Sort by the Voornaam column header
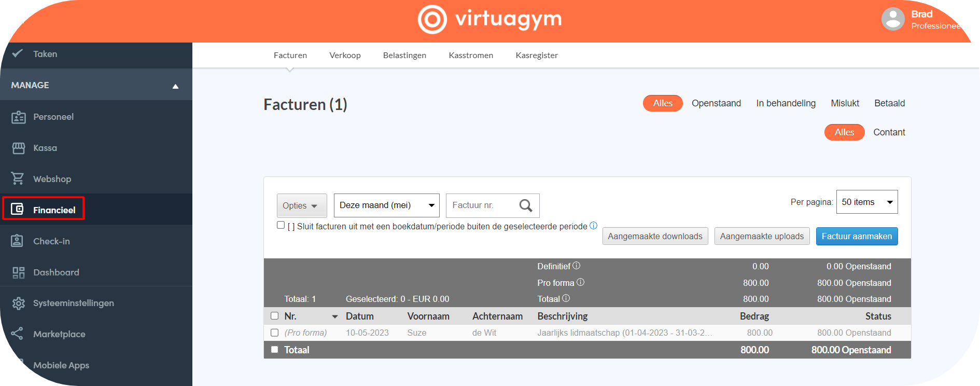 click(428, 316)
